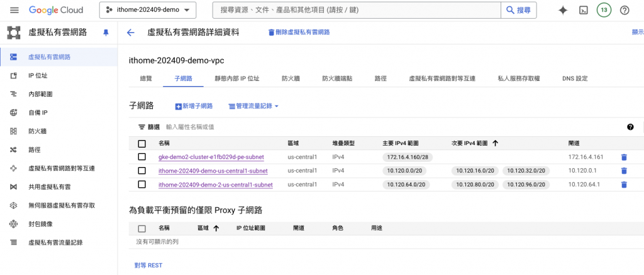Viewport: 644px width, 275px height.
Task: Open the help question mark in header
Action: pos(625,10)
